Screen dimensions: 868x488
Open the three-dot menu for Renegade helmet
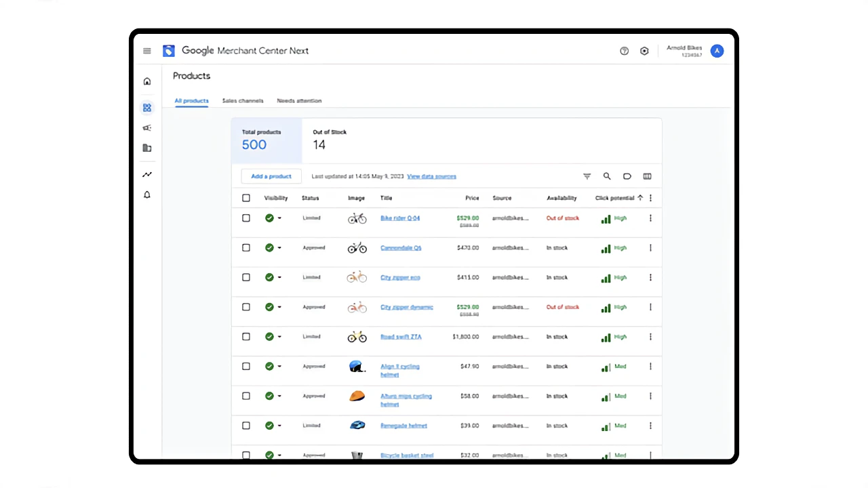650,426
